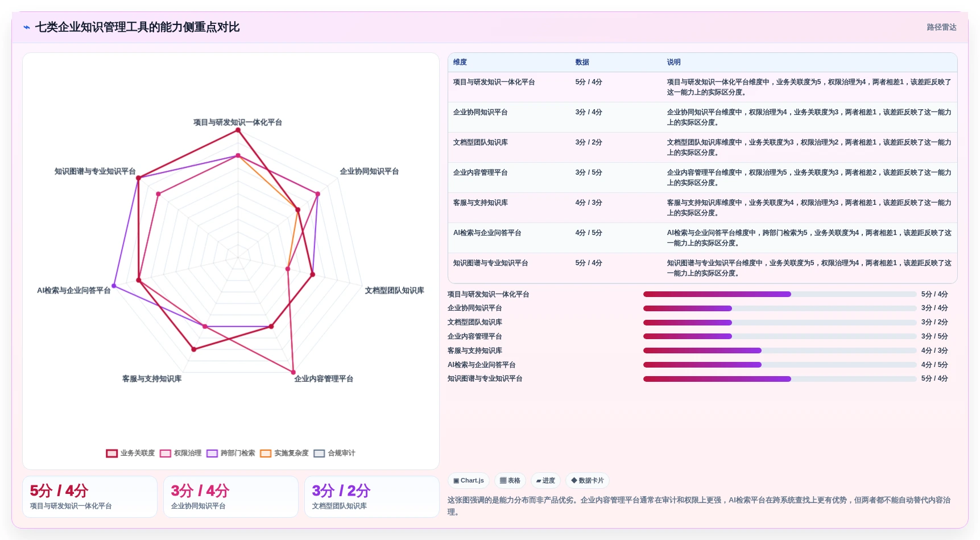Toggle the 合规审计 legend series
980x540 pixels.
[334, 454]
